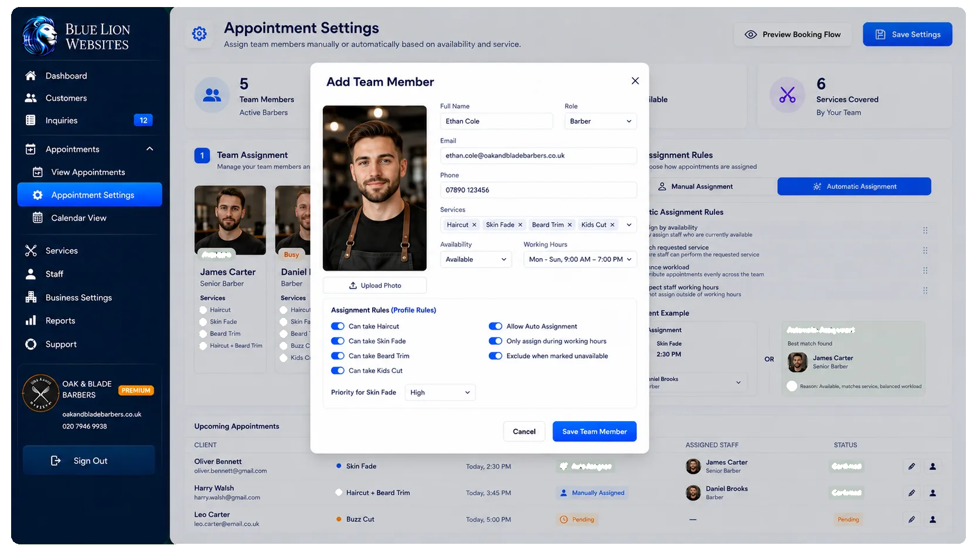Toggle Can take Beard Trim switch
Screen dimensions: 980x552
[x=338, y=355]
